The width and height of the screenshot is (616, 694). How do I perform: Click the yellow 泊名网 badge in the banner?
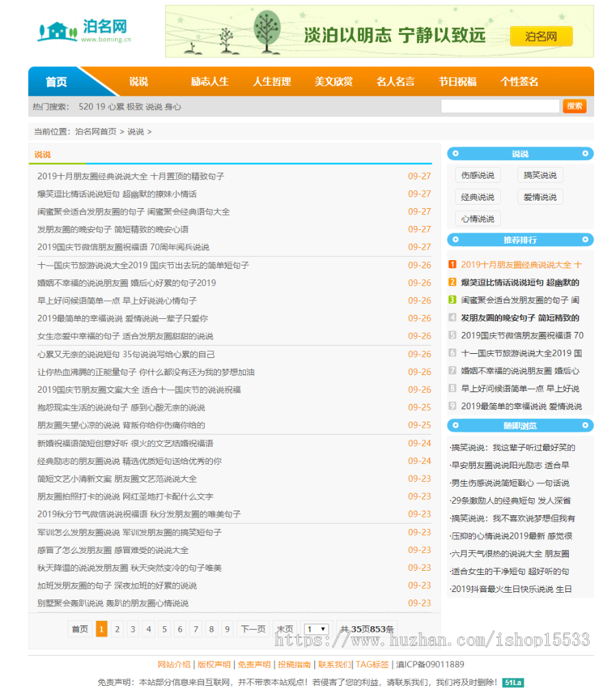541,36
